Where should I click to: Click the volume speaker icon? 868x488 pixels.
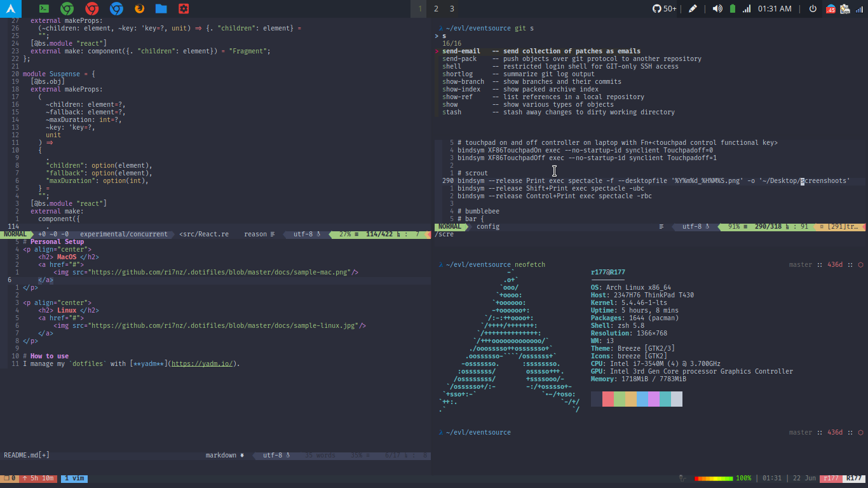[717, 8]
